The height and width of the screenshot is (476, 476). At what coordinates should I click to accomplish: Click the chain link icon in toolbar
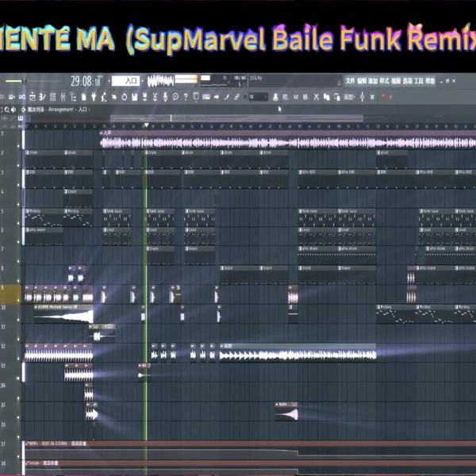point(236,97)
